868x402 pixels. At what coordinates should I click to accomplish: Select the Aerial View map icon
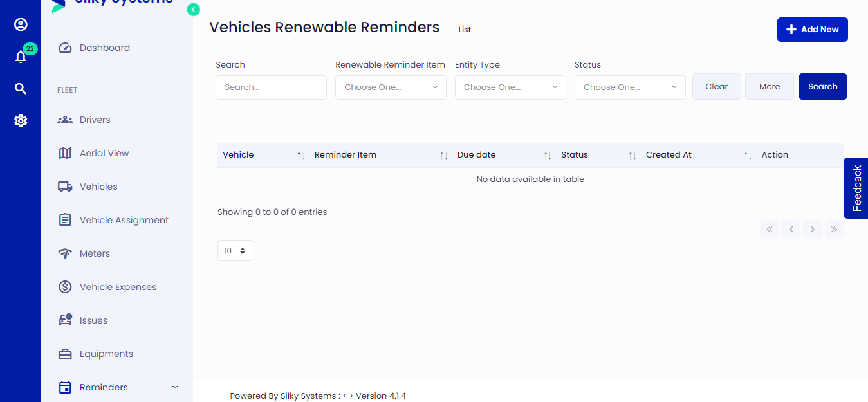[x=65, y=152]
